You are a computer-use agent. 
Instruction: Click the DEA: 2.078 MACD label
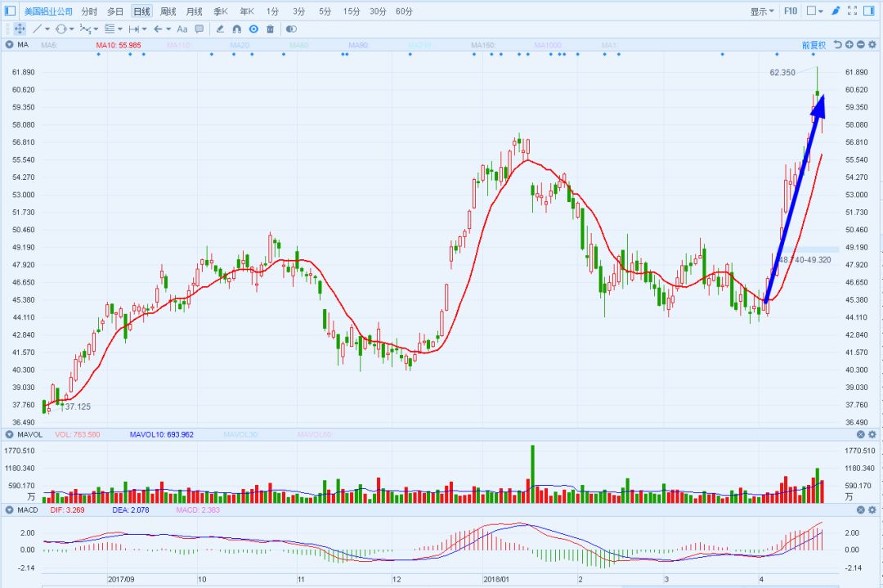point(131,510)
